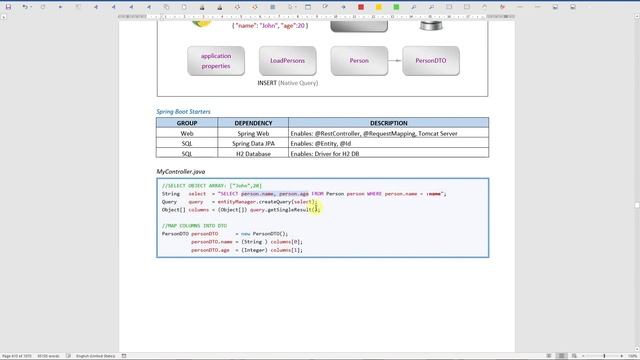This screenshot has height=360, width=640.
Task: Click the zoom slider handle
Action: click(x=604, y=356)
